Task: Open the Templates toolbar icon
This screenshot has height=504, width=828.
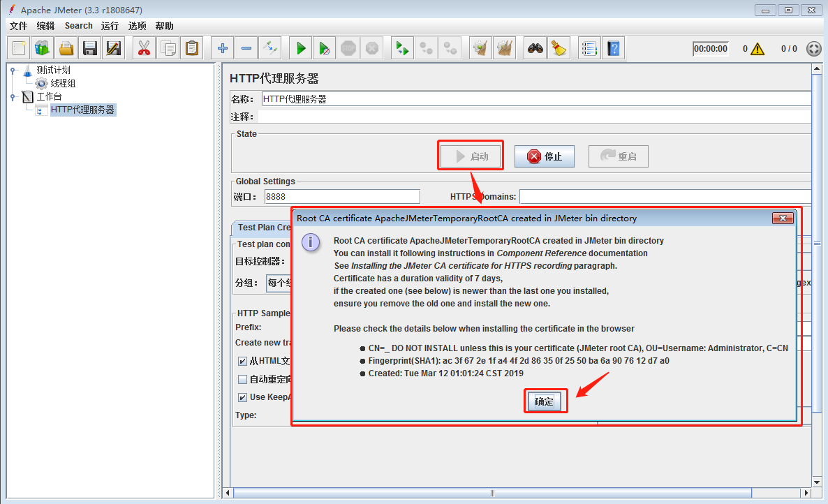Action: point(43,49)
